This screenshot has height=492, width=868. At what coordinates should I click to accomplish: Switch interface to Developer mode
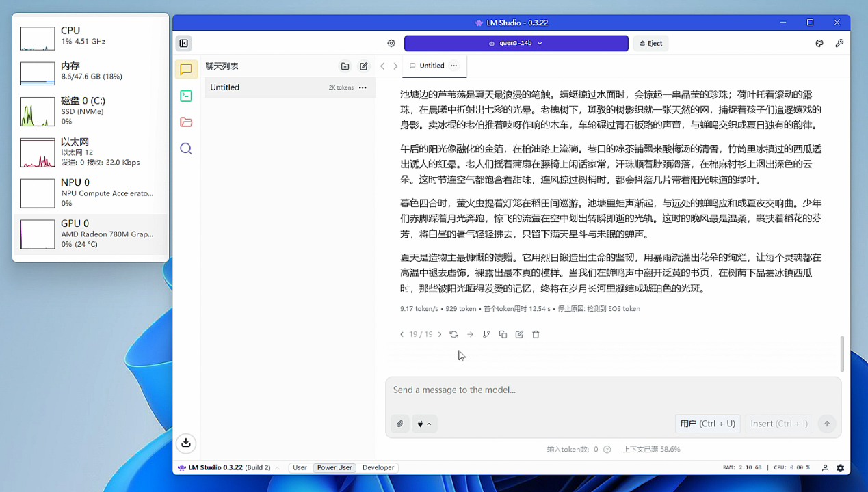378,467
